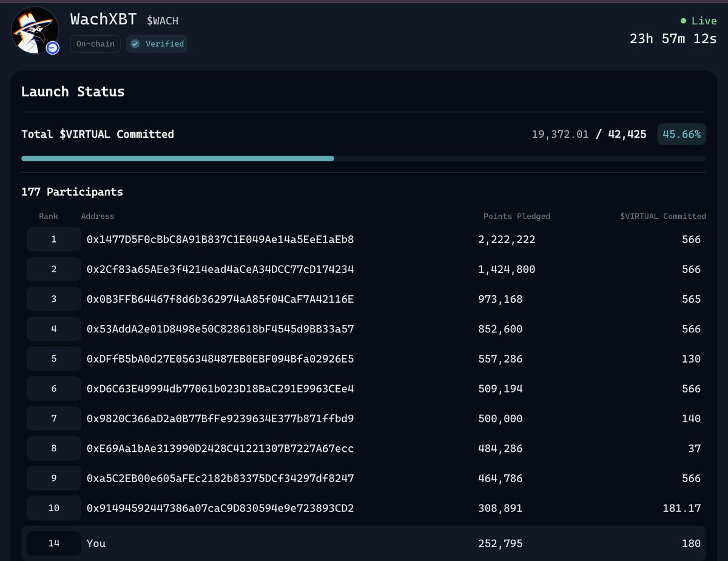728x561 pixels.
Task: Open address starting 0xa5C2EB00e60
Action: 220,479
